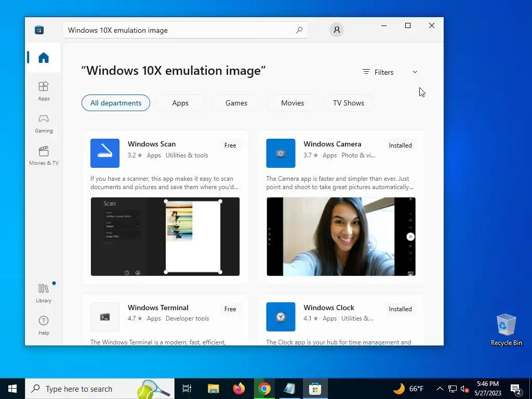Screen dimensions: 532x399
Task: Click Installed badge on Windows Camera
Action: (400, 145)
